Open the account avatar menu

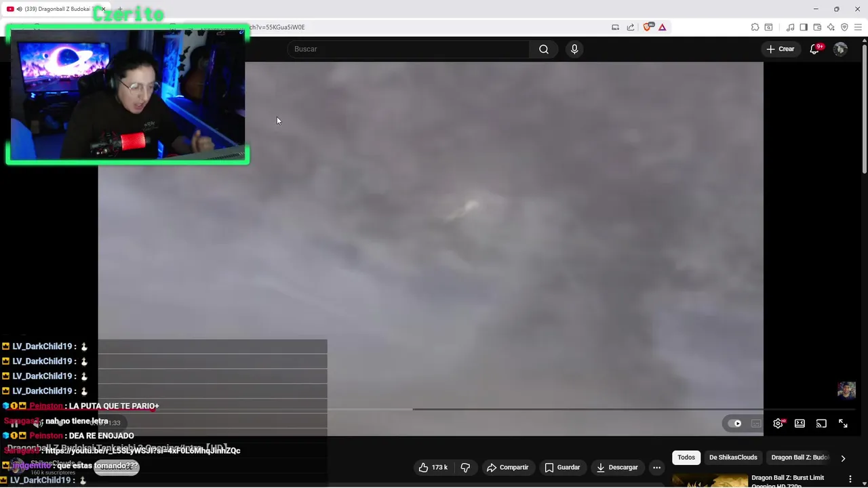pos(840,49)
